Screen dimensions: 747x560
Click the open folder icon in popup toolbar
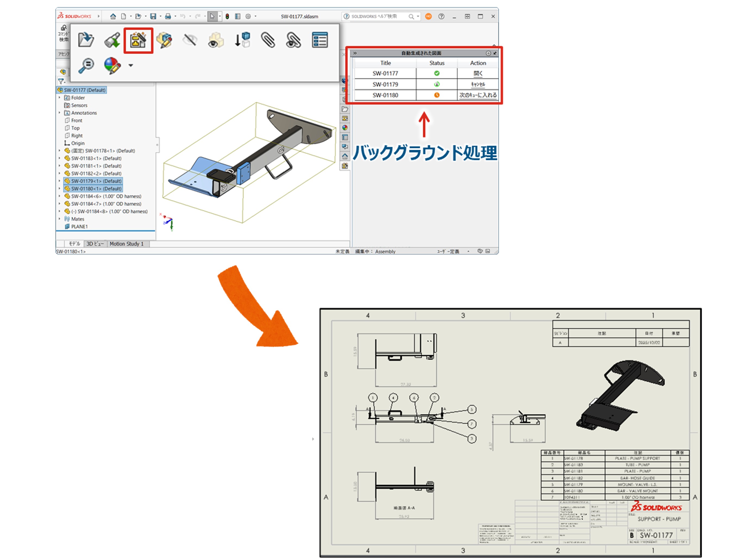click(86, 40)
